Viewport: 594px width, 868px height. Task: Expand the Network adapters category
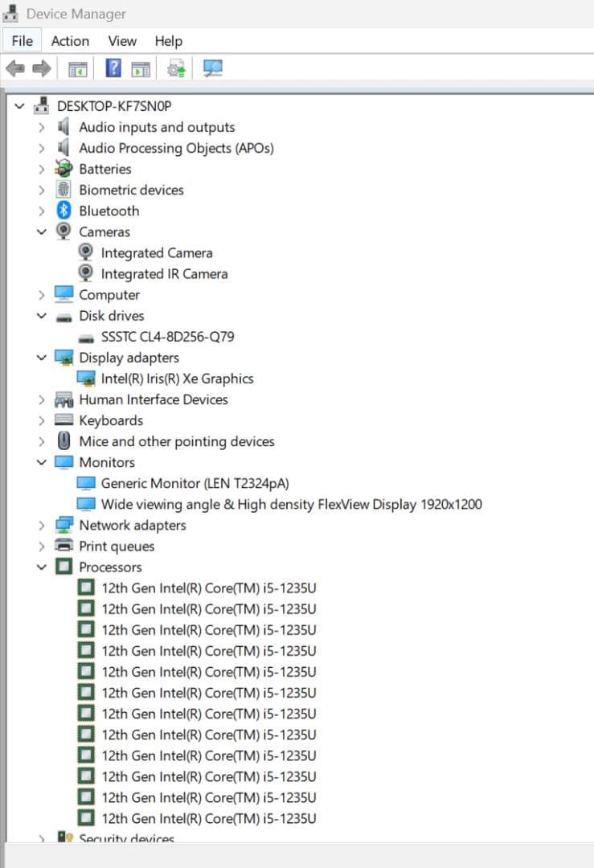42,526
